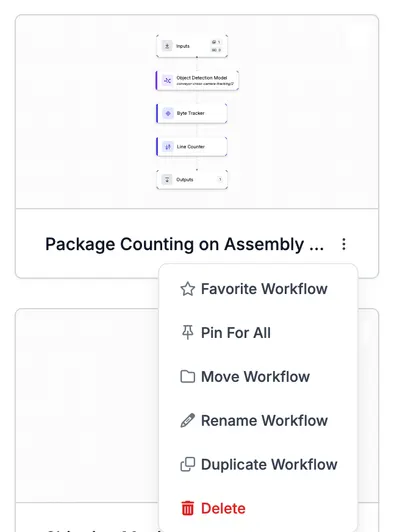Click the copy icon beside Duplicate Workflow
The width and height of the screenshot is (400, 532).
pos(187,464)
